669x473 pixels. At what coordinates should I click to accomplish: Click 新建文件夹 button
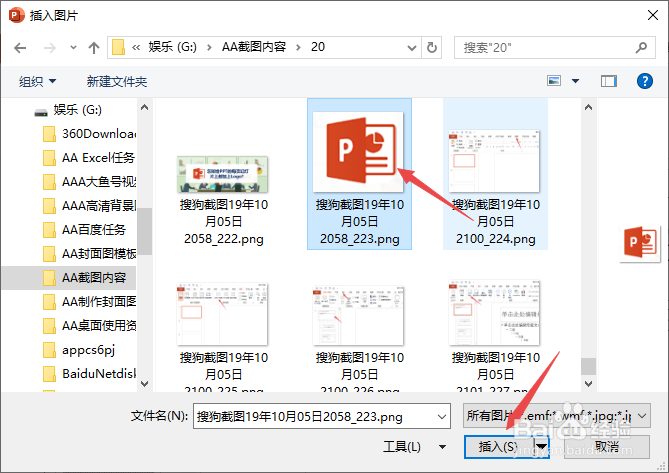pyautogui.click(x=116, y=81)
